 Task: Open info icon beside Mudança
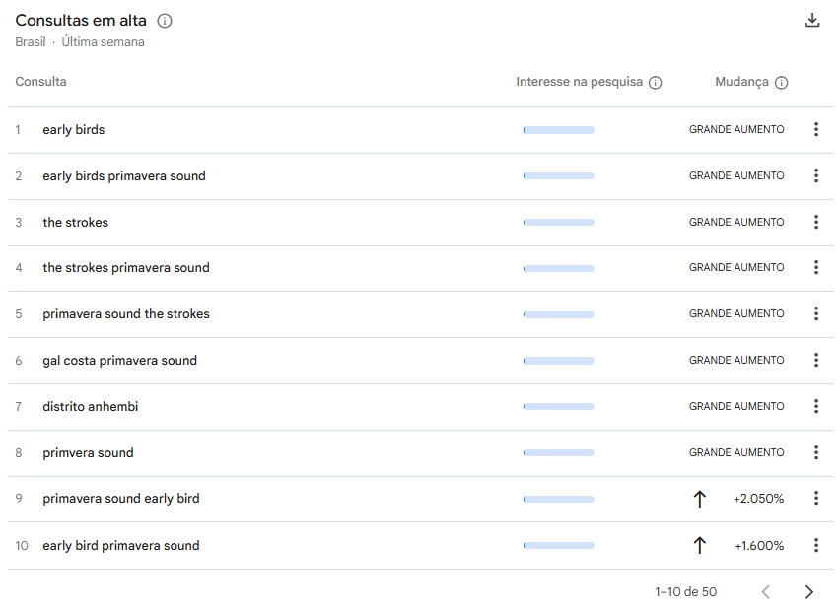782,83
